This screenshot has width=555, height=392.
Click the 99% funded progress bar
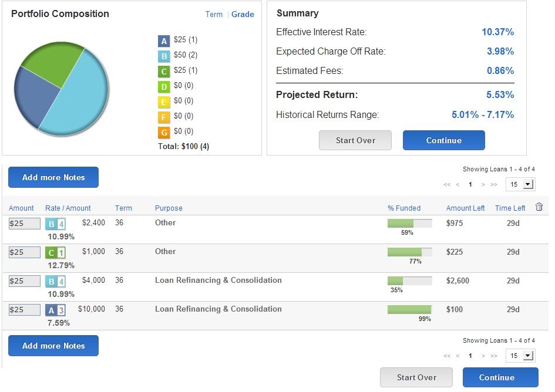410,310
